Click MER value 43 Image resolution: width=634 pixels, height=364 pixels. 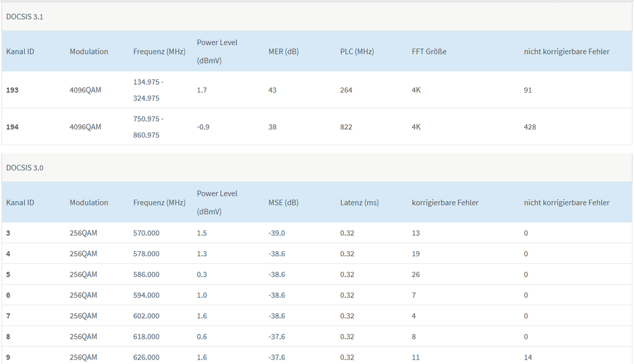click(x=272, y=90)
